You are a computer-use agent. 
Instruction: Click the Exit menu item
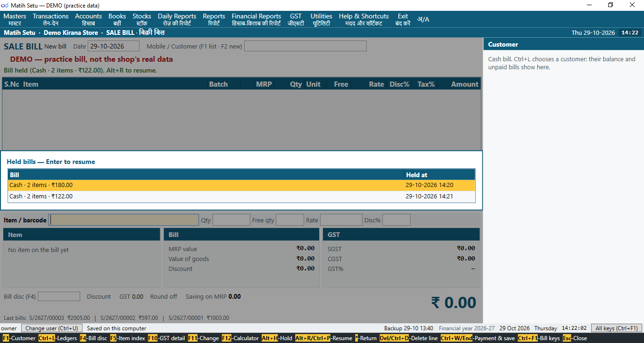[403, 19]
